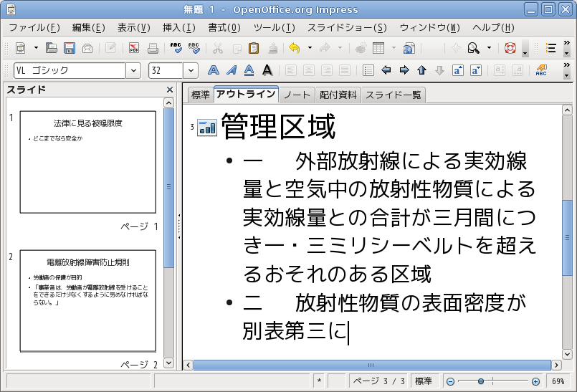Select slide 1 thumbnail
This screenshot has width=577, height=392.
[87, 162]
